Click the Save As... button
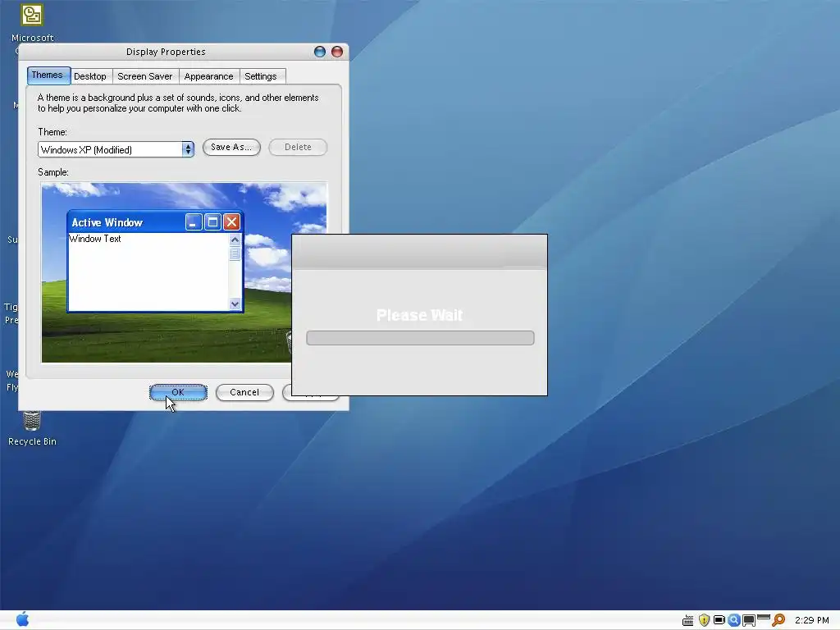The image size is (840, 630). [x=231, y=148]
